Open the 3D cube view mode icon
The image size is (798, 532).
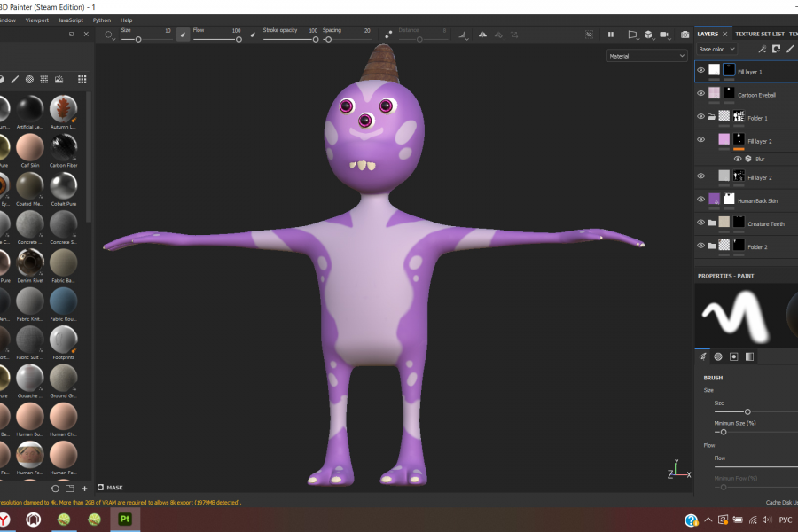[648, 35]
